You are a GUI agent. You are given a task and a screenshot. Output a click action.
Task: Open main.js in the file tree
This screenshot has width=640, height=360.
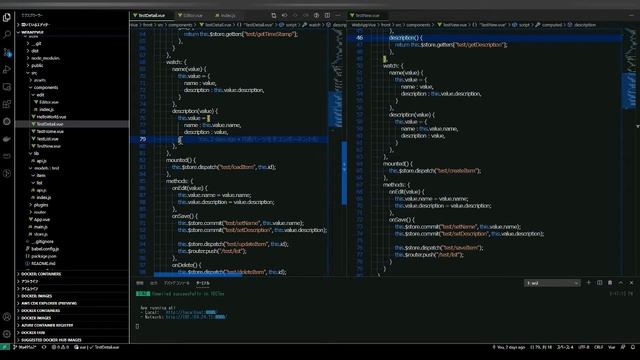coord(40,227)
